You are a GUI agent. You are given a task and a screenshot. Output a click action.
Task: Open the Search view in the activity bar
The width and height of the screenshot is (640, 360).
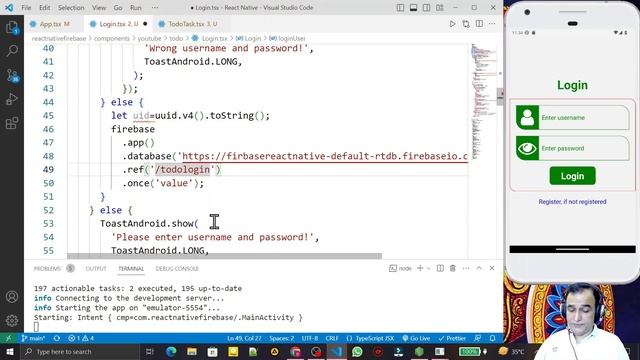click(x=12, y=51)
